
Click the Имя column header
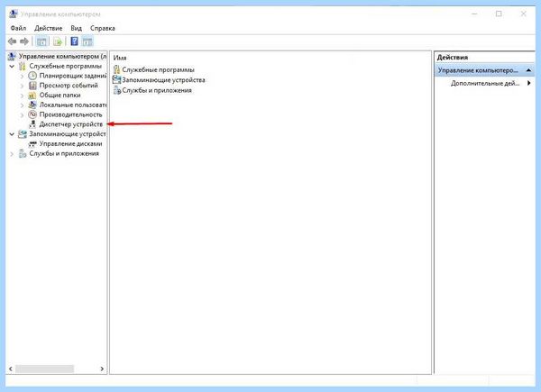coord(120,58)
